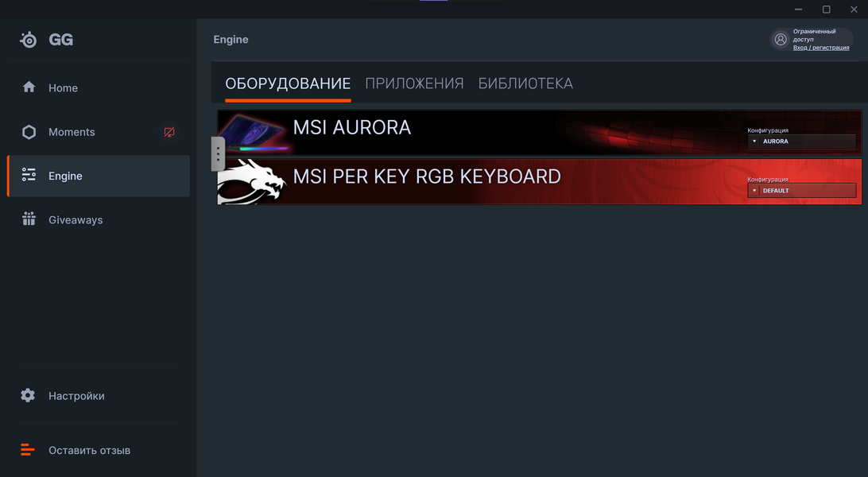Click the three-dot sidebar collapse handle
This screenshot has width=868, height=477.
click(218, 154)
